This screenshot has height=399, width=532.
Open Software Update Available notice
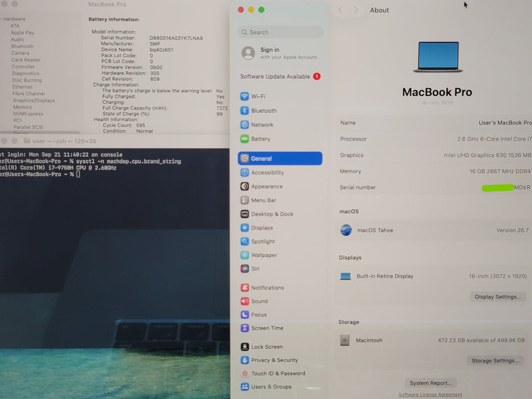click(280, 76)
